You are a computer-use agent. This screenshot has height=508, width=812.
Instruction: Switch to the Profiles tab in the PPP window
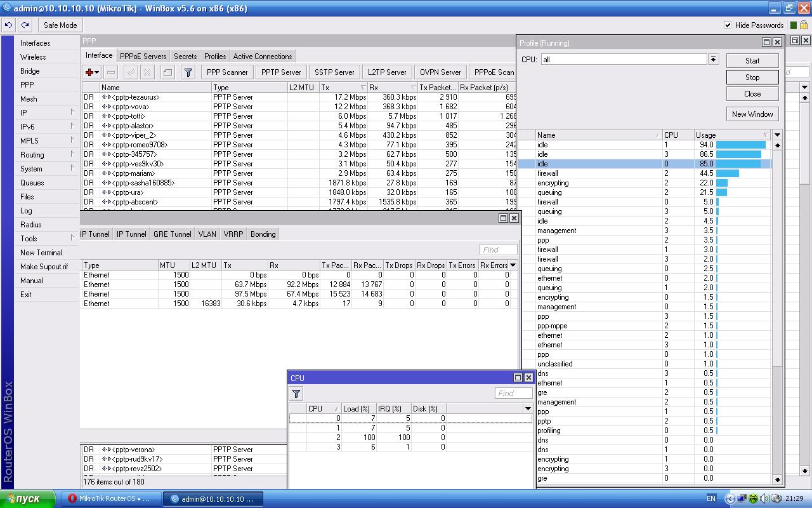click(x=215, y=57)
